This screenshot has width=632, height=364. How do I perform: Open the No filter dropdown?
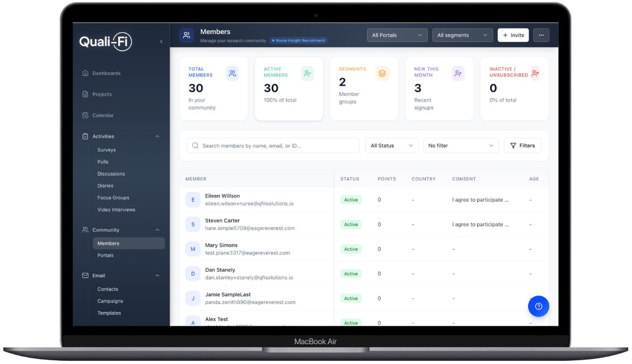[x=461, y=146]
